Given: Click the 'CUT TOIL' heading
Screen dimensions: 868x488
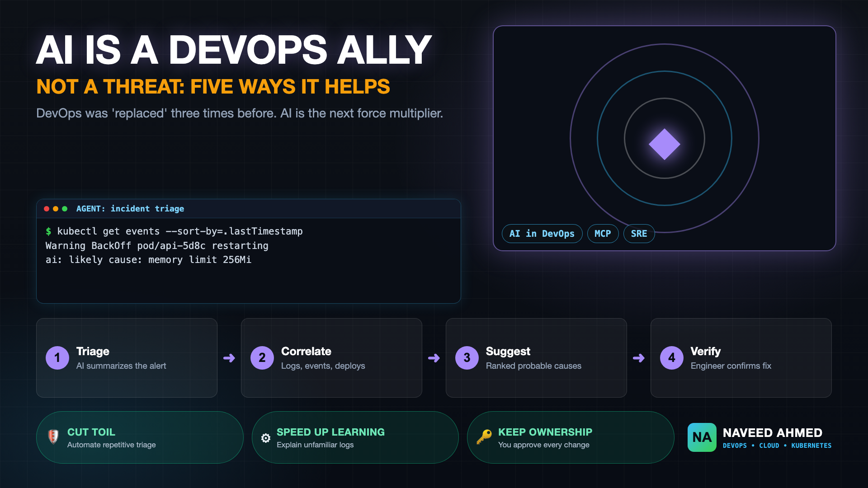Looking at the screenshot, I should 91,432.
